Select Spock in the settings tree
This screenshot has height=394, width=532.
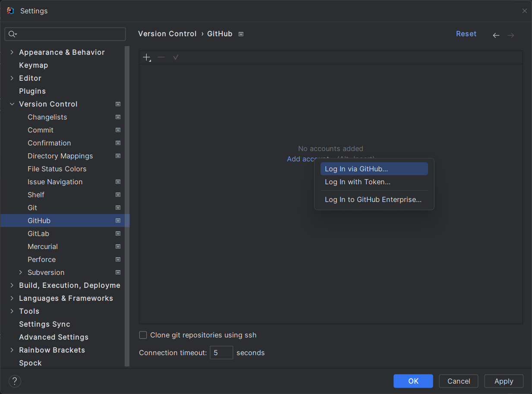pos(30,363)
